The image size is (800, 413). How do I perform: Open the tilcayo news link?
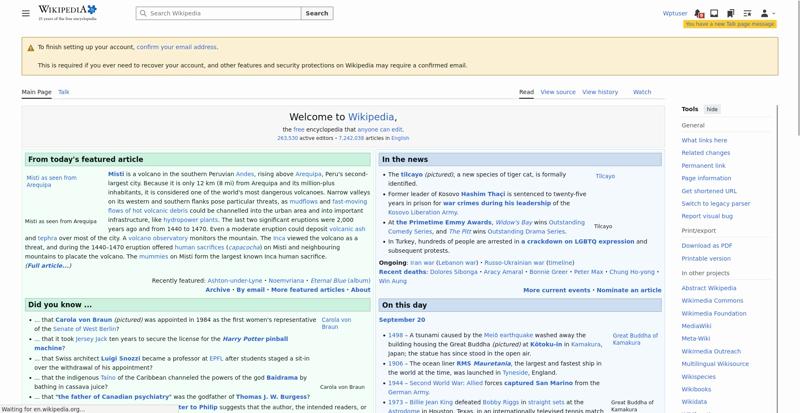tap(412, 175)
